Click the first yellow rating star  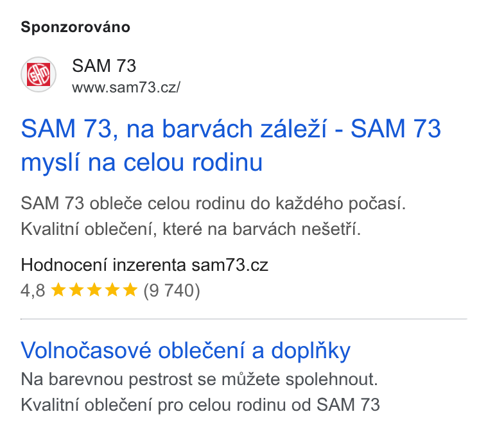click(x=58, y=290)
